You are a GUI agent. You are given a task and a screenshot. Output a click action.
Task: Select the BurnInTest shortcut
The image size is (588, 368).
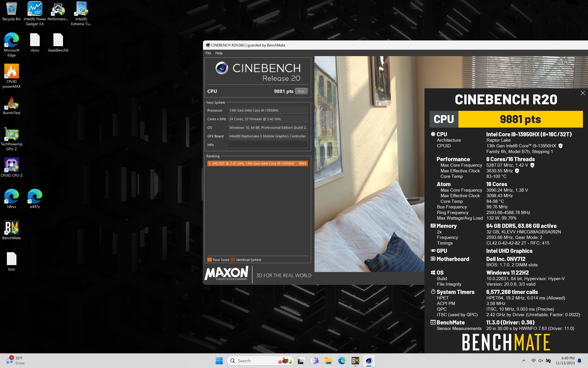coord(11,105)
